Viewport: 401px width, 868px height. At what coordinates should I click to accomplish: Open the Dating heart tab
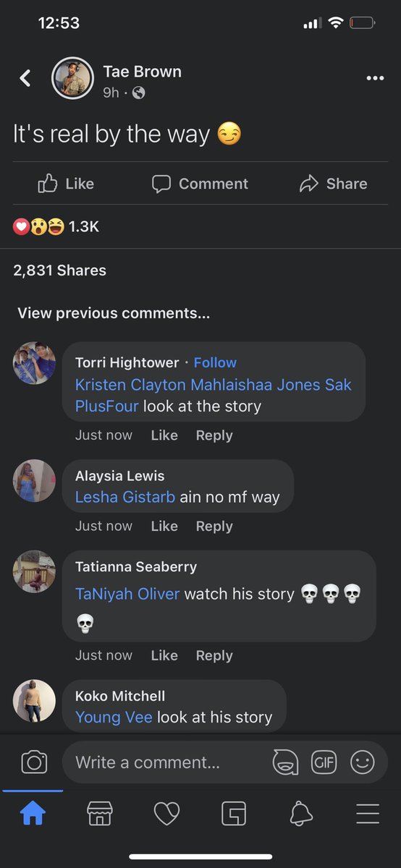(166, 814)
